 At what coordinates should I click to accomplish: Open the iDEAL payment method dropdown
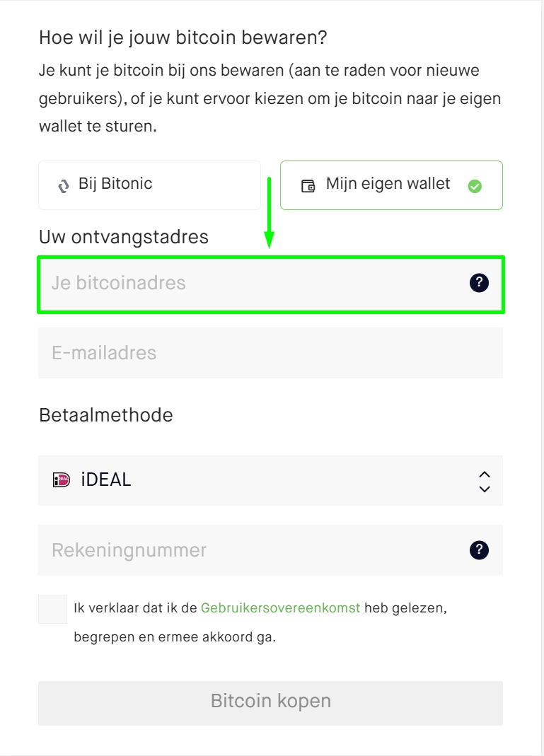point(270,480)
